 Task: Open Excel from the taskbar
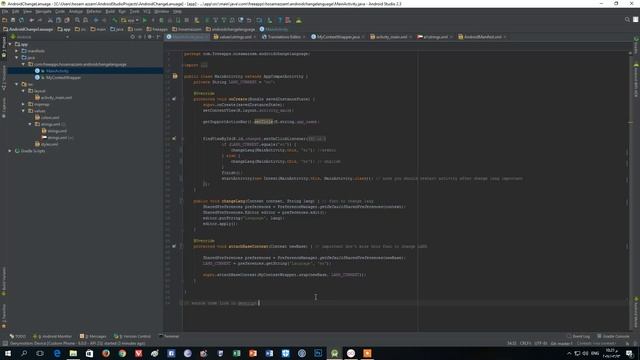tap(237, 353)
